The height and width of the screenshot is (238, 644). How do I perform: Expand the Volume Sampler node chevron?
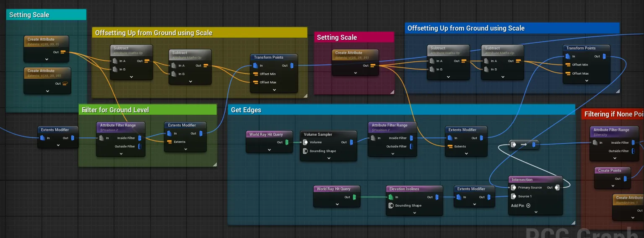[329, 158]
